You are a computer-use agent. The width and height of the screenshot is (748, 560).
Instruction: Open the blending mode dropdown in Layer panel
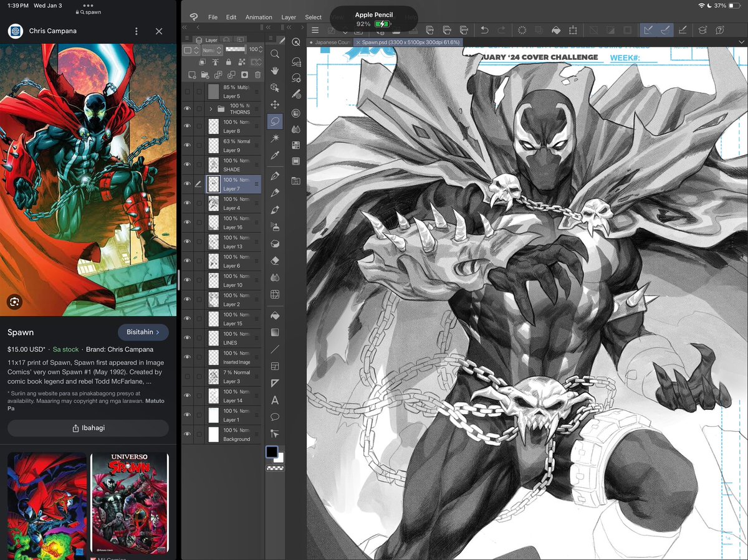[213, 50]
